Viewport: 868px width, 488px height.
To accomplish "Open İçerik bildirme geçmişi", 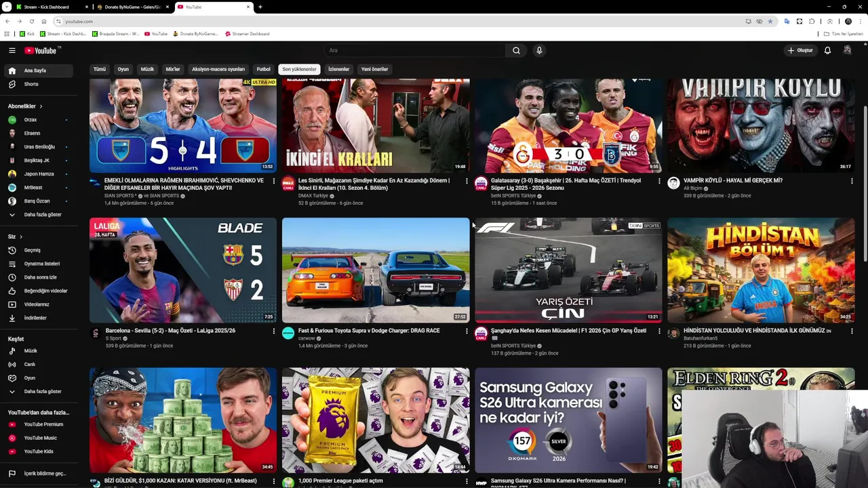I will 40,473.
